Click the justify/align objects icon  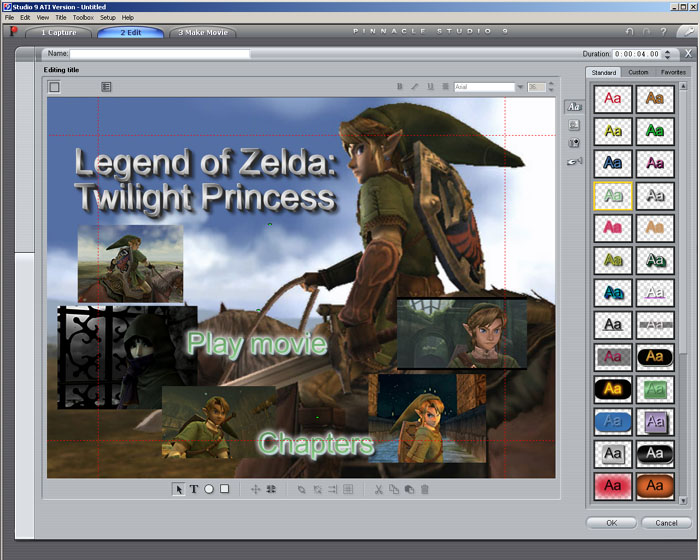point(333,489)
